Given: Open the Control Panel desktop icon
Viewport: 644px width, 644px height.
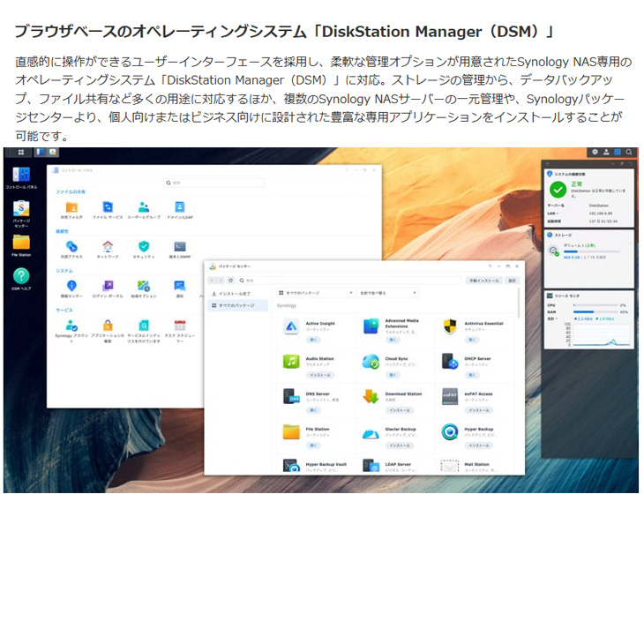Looking at the screenshot, I should tap(20, 175).
